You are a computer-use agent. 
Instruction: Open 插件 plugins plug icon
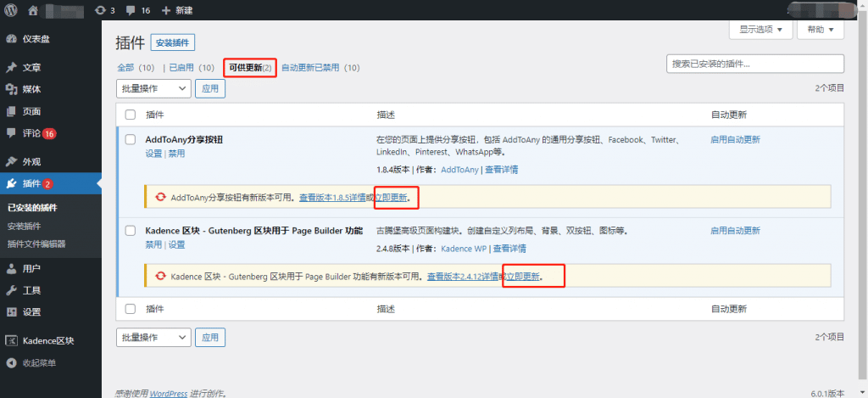click(x=11, y=183)
